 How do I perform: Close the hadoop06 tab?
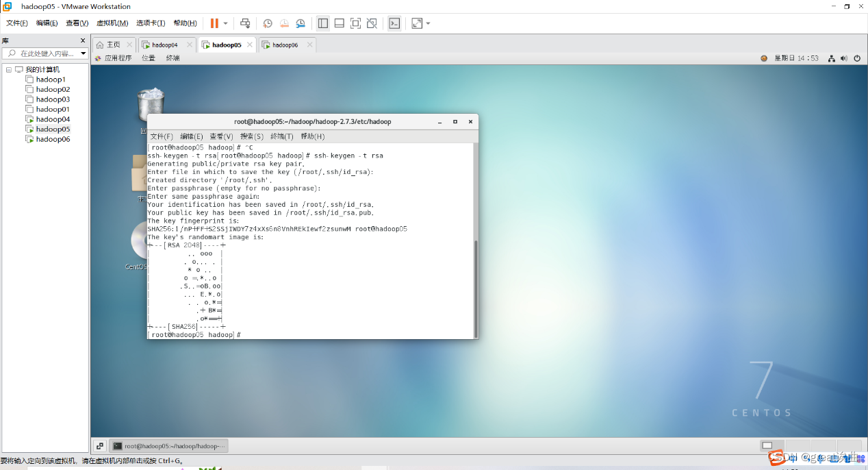[310, 45]
